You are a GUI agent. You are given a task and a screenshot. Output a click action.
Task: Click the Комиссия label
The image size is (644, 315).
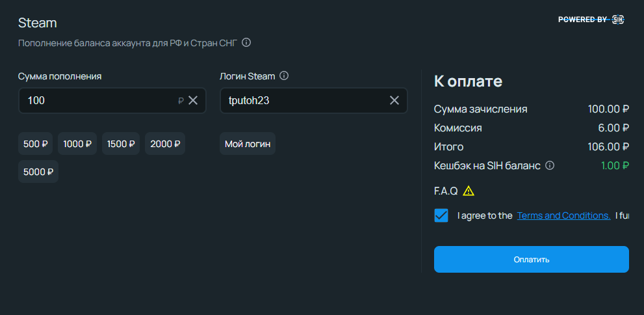(x=458, y=128)
